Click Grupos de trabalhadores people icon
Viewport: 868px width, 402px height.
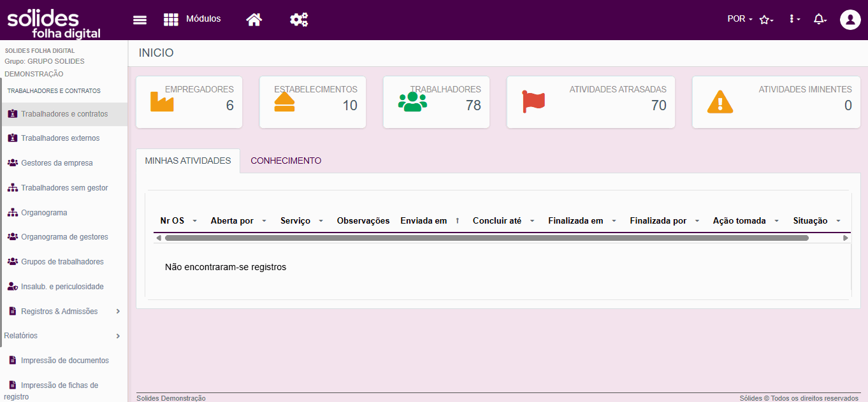coord(12,262)
